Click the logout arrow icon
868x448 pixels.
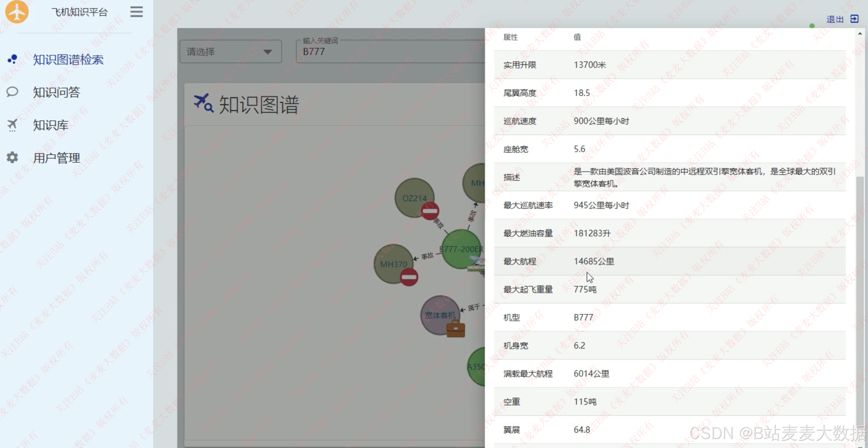(x=854, y=19)
